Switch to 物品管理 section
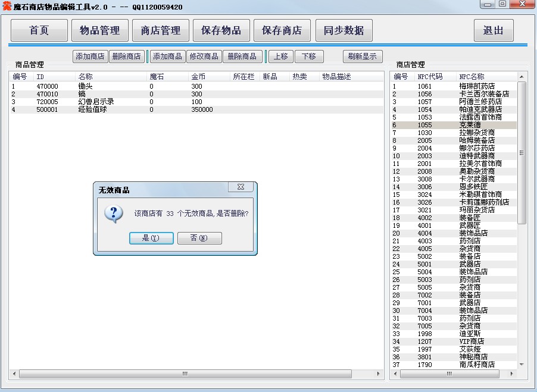The image size is (537, 392). pyautogui.click(x=100, y=30)
